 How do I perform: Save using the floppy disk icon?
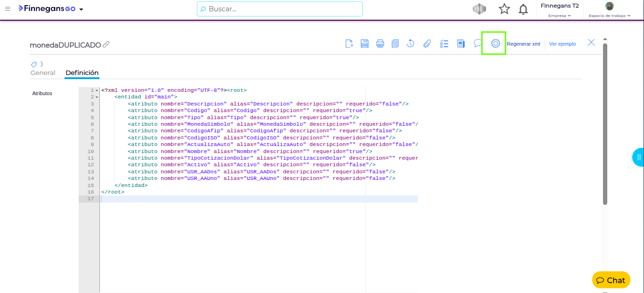coord(365,44)
